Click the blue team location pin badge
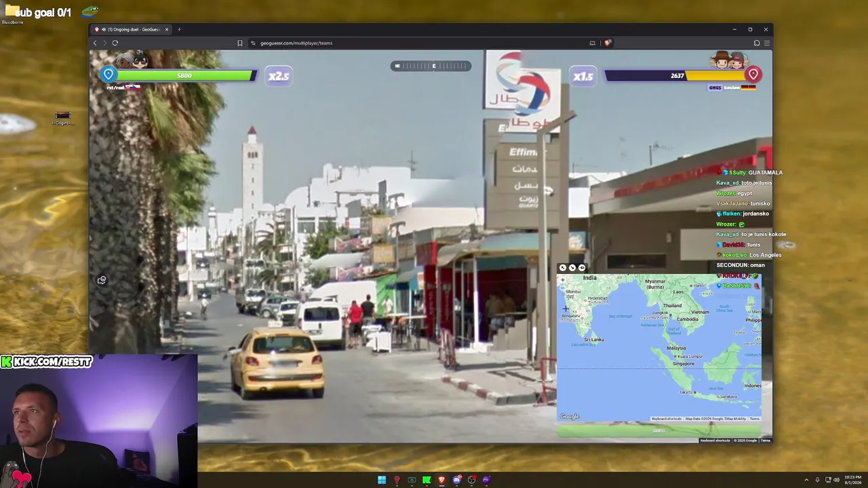 point(108,75)
